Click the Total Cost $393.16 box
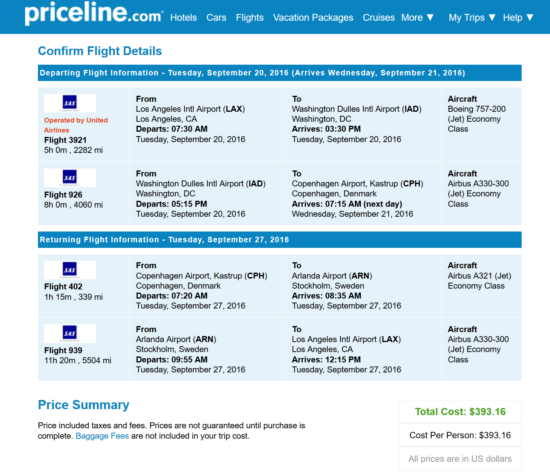This screenshot has height=473, width=550. [460, 412]
